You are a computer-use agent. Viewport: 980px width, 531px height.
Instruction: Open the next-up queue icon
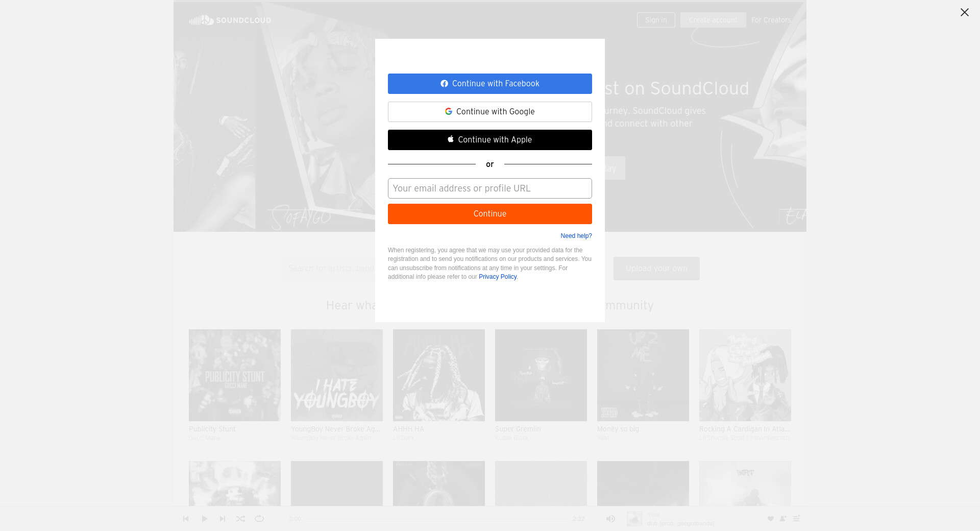click(796, 519)
